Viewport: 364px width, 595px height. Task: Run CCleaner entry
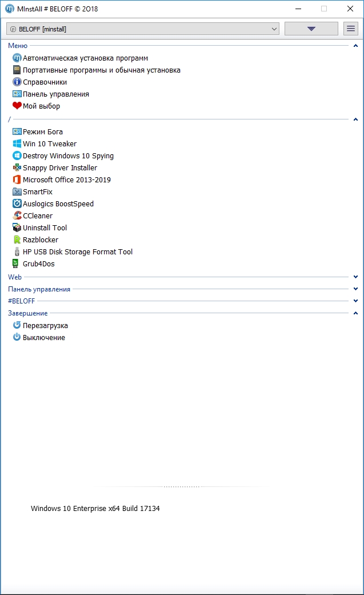[x=38, y=215]
